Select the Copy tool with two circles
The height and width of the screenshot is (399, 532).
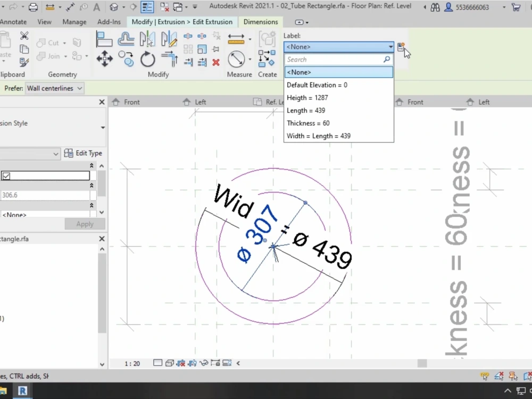(x=126, y=59)
